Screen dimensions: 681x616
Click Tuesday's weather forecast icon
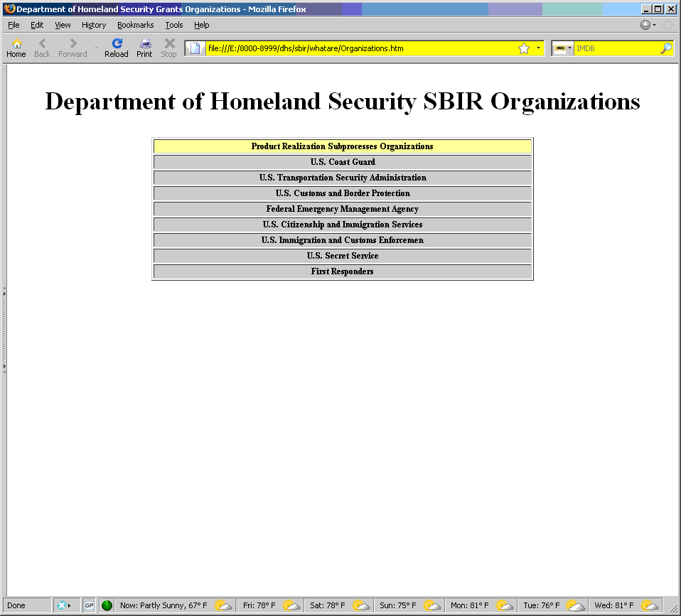click(576, 605)
